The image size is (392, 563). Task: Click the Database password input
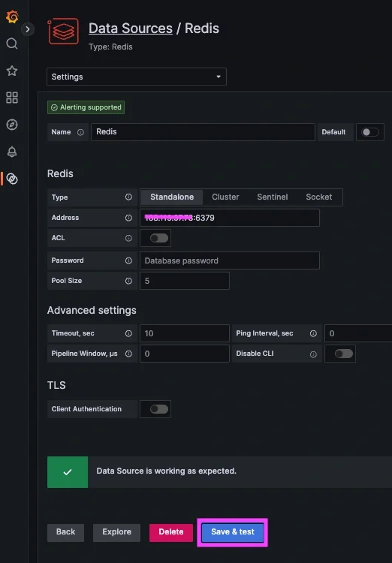point(230,260)
